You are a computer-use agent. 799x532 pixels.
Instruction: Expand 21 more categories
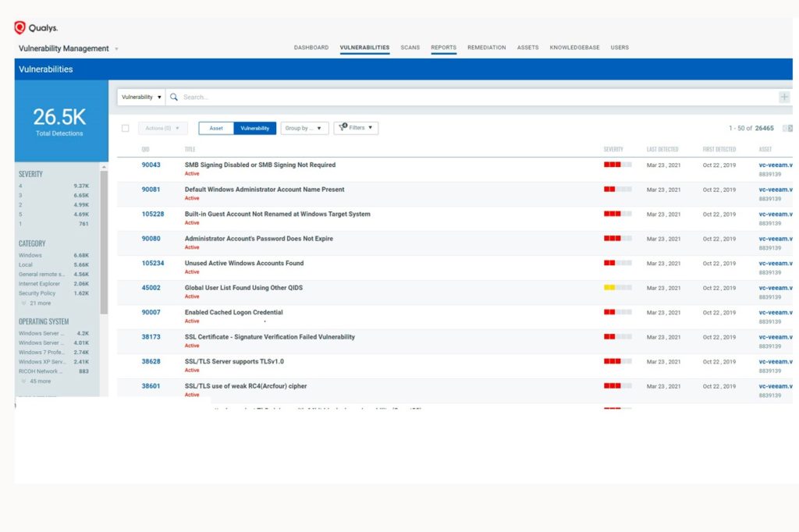point(36,303)
